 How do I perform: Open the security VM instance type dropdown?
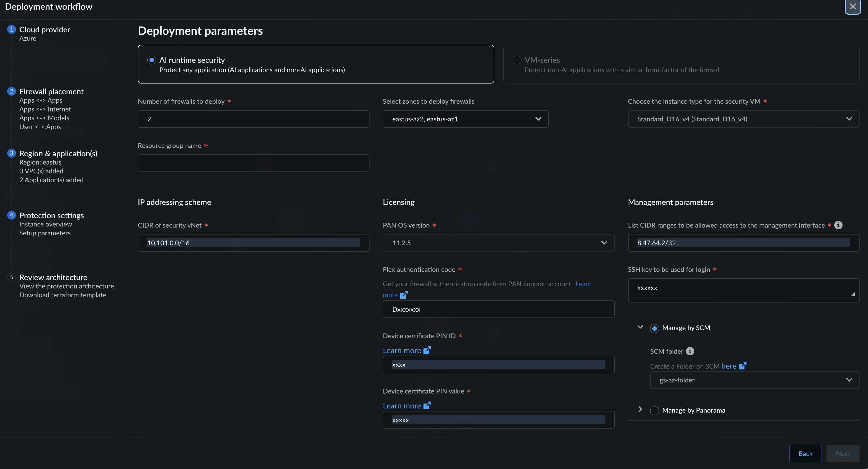743,119
